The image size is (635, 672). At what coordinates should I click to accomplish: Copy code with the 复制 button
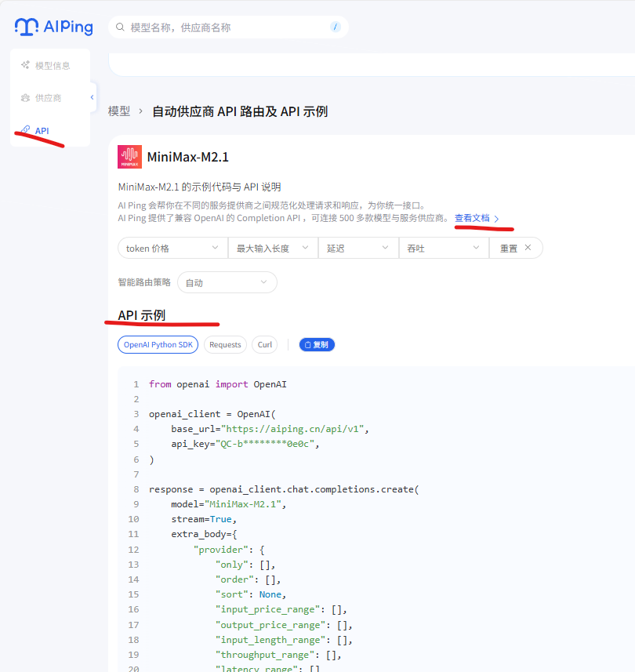[317, 344]
